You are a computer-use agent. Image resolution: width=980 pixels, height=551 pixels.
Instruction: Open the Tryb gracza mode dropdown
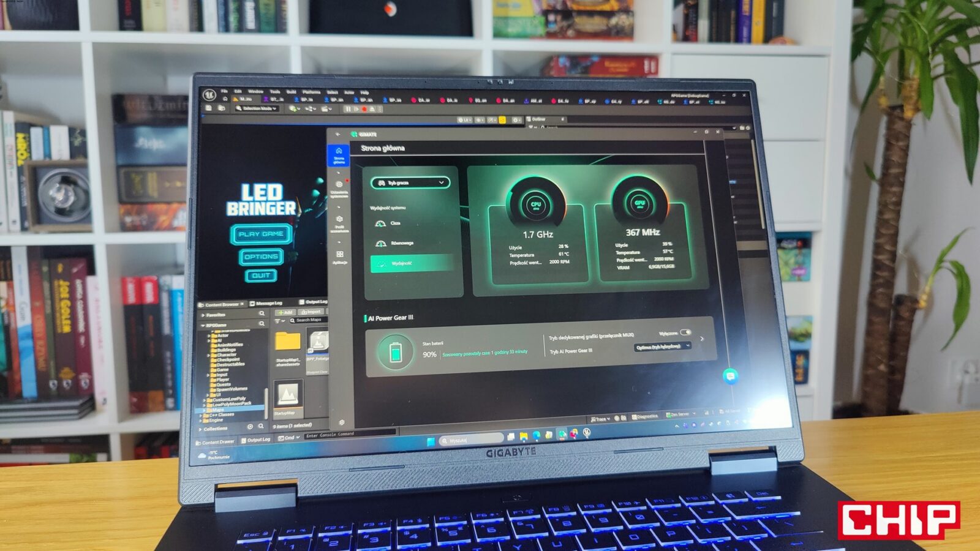410,182
